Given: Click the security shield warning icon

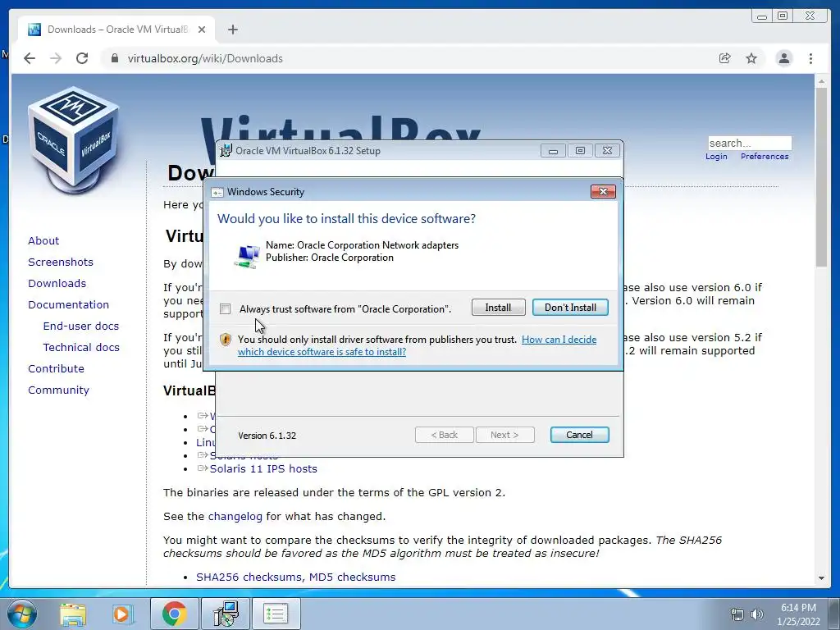Looking at the screenshot, I should tap(226, 340).
